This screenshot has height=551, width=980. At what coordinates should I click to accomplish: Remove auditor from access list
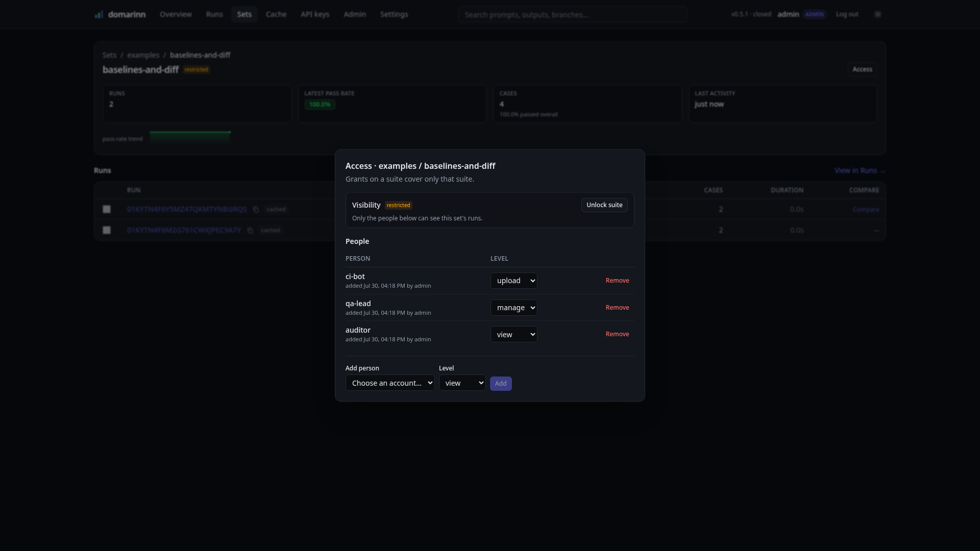[617, 334]
